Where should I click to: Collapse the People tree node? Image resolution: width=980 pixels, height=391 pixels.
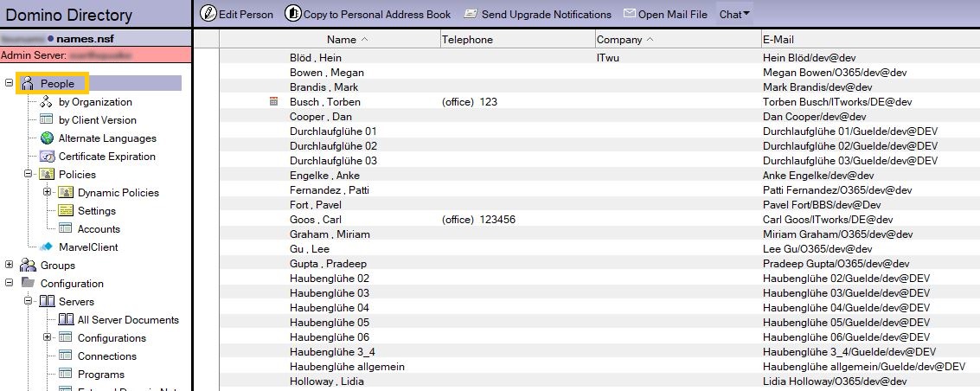point(9,83)
